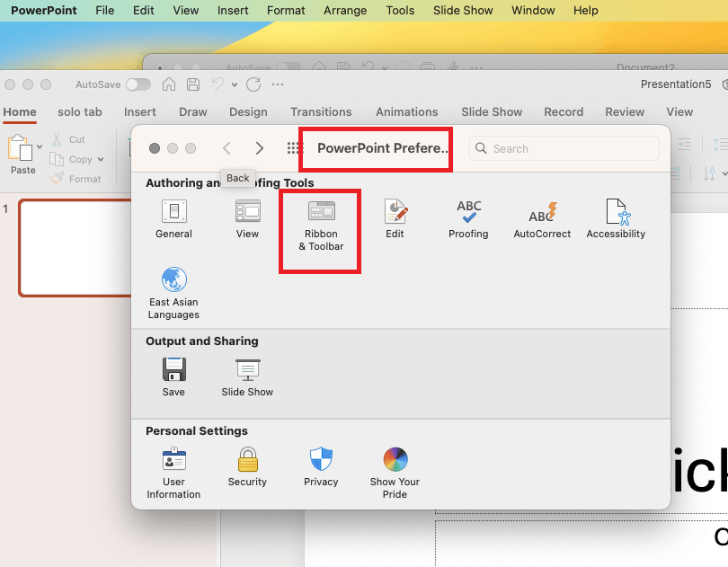
Task: Open Slide Show preferences pane
Action: tap(247, 377)
